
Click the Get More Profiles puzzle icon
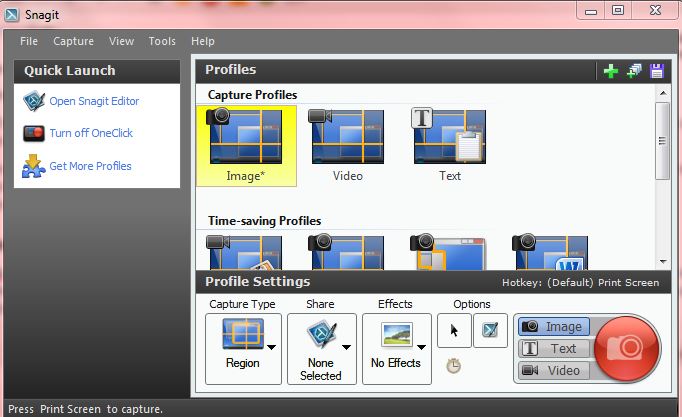[x=33, y=166]
